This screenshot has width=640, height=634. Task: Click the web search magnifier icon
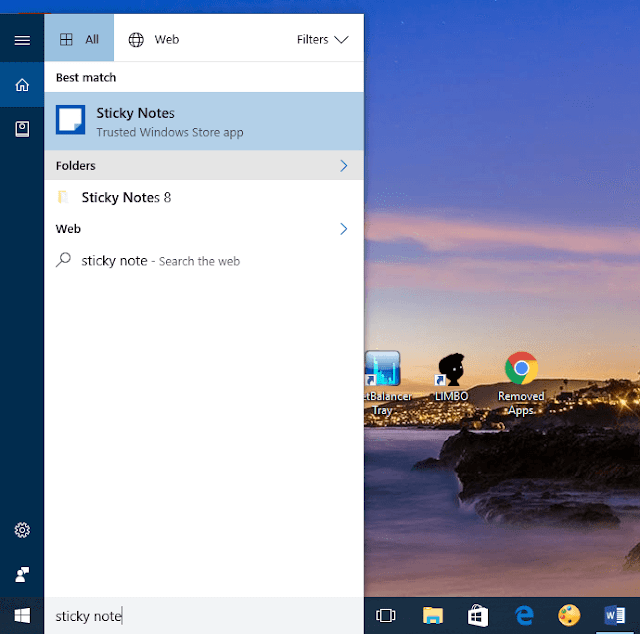(63, 260)
